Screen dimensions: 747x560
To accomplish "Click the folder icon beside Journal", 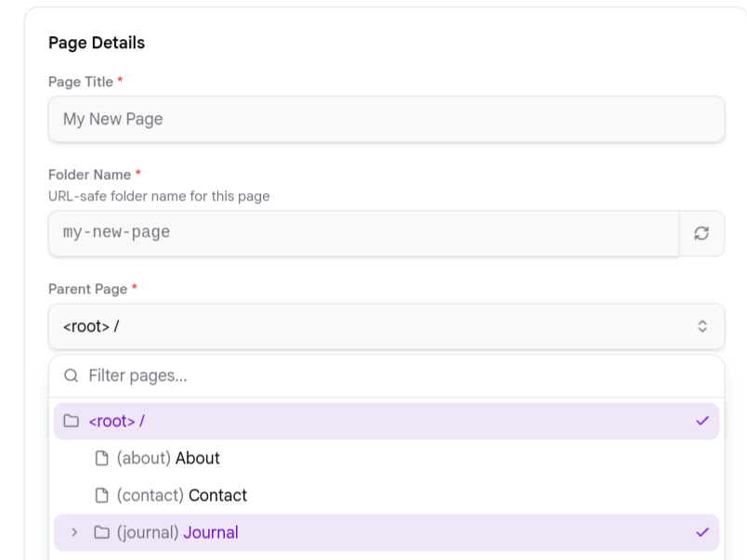I will (101, 532).
